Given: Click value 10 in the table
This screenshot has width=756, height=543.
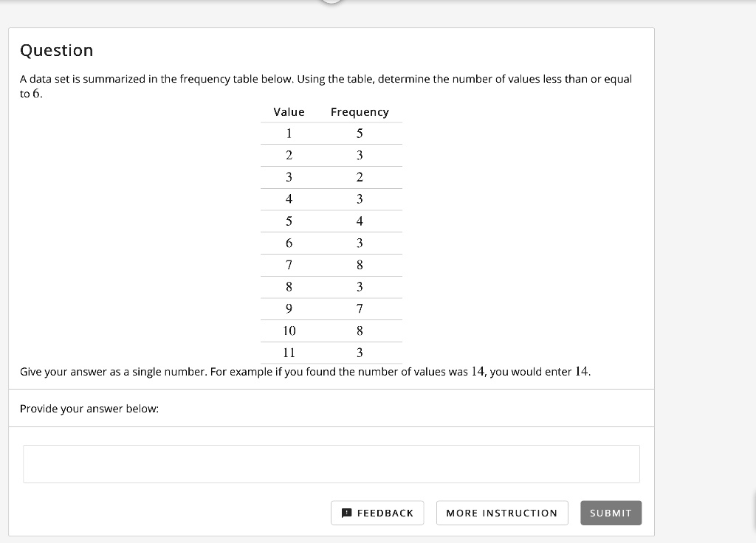Looking at the screenshot, I should pos(289,331).
